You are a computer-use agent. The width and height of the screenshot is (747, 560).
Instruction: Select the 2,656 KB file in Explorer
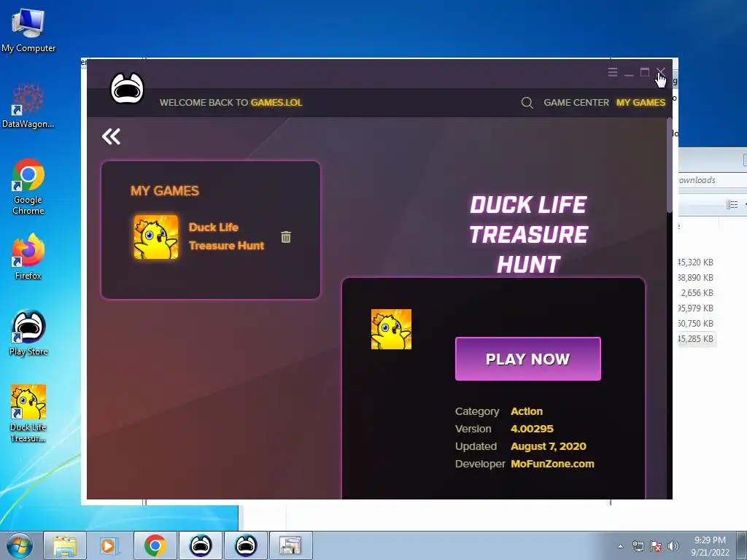696,293
